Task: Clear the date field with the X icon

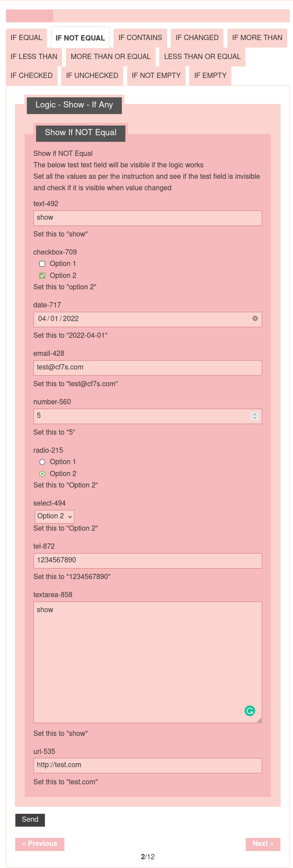Action: click(x=255, y=318)
